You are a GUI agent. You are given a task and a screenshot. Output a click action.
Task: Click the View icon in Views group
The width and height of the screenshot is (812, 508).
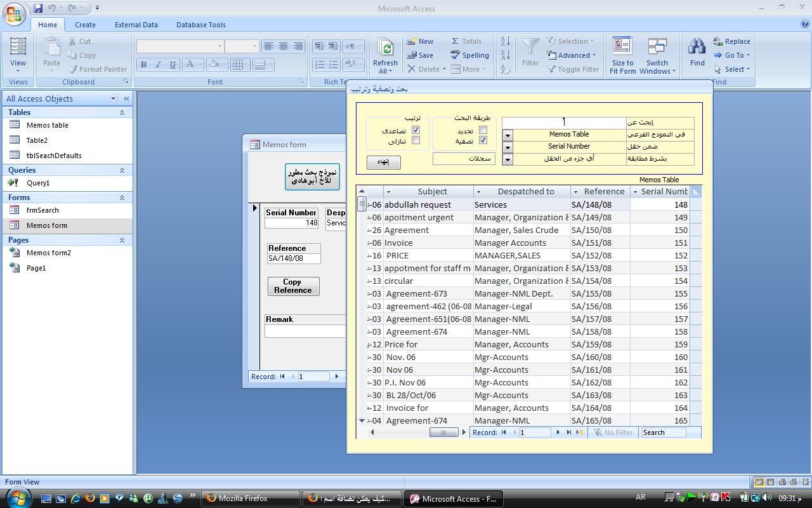tap(18, 48)
